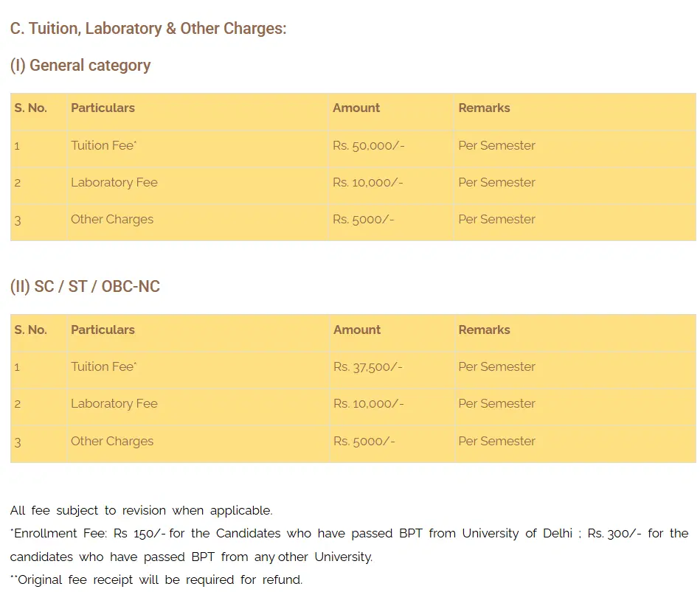Click Rs. 5000/- in SC/ST/OBC-NC table
Viewport: 700px width, 592px height.
pyautogui.click(x=364, y=441)
